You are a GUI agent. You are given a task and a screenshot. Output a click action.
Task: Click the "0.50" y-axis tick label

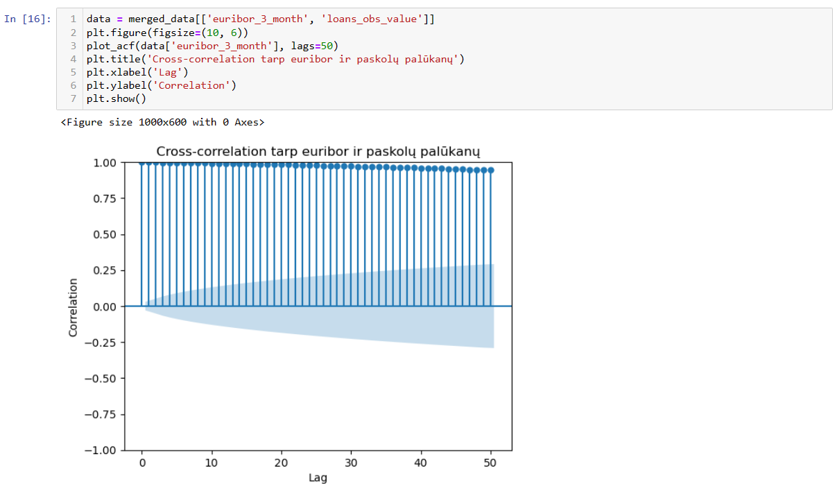106,234
